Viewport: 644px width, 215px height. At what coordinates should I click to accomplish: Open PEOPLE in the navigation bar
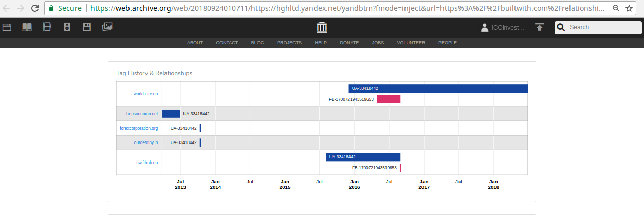point(448,43)
